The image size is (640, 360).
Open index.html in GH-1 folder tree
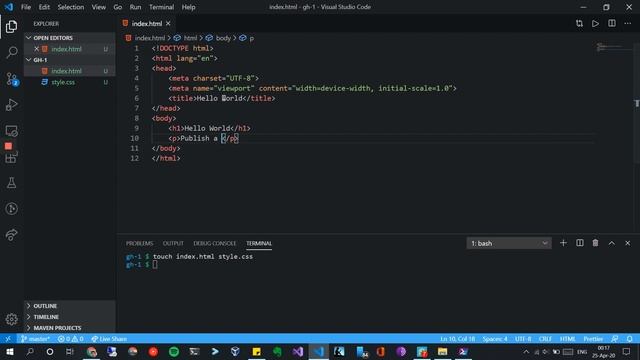(69, 71)
